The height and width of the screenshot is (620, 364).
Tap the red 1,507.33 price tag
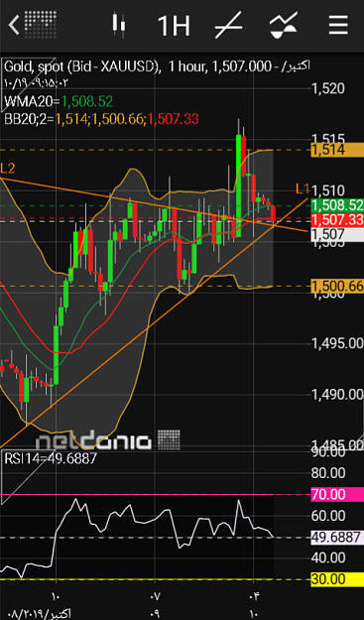tap(337, 219)
